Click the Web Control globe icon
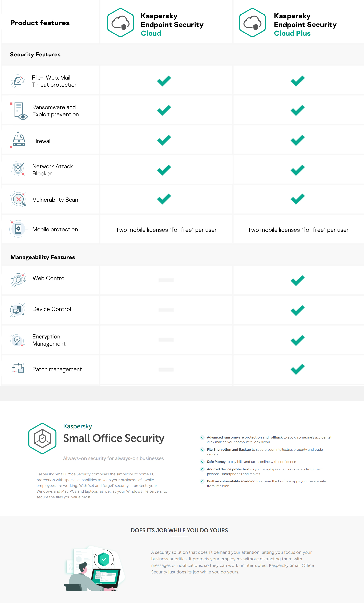The width and height of the screenshot is (364, 604). [x=18, y=280]
